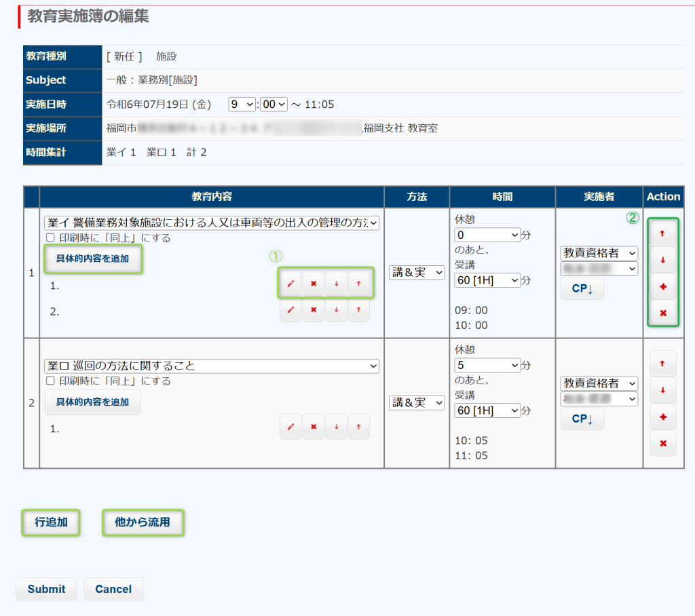
Task: Click 具体的内容を追加 button in row 1
Action: [93, 258]
